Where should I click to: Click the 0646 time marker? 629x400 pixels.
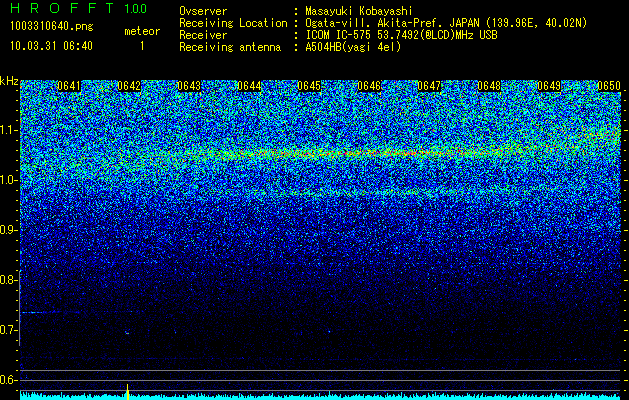click(369, 86)
